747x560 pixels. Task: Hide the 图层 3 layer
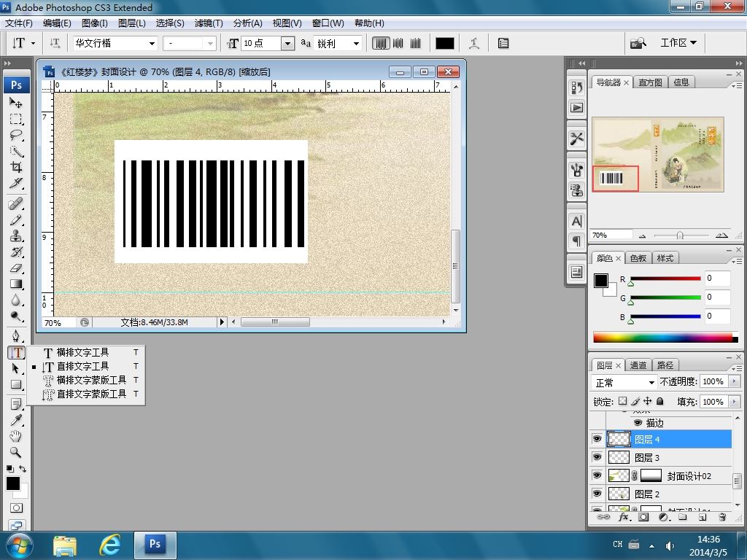597,457
